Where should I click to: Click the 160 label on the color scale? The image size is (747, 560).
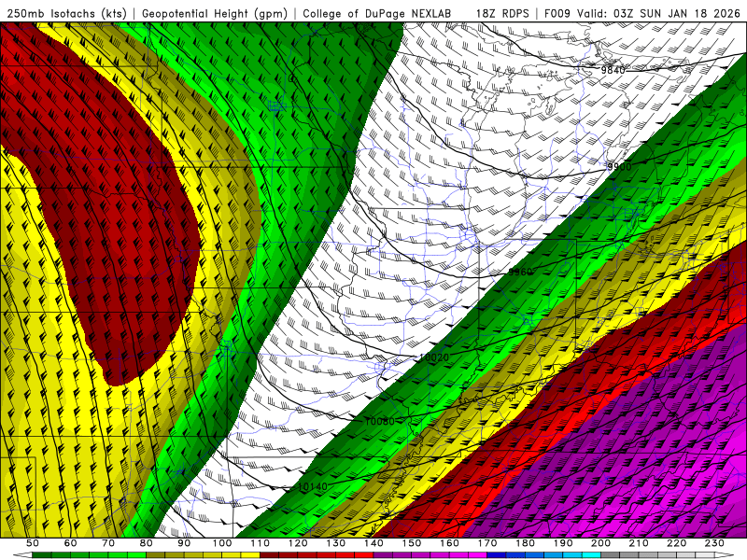[449, 543]
